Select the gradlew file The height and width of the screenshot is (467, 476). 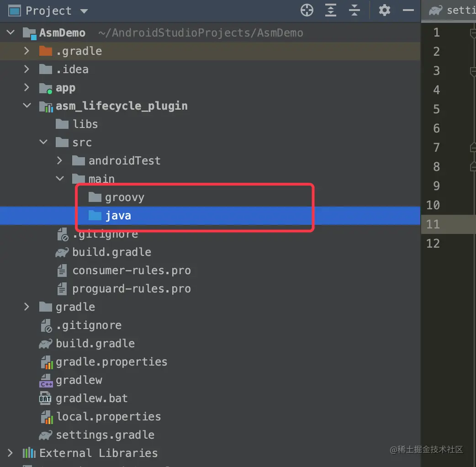tap(210, 380)
